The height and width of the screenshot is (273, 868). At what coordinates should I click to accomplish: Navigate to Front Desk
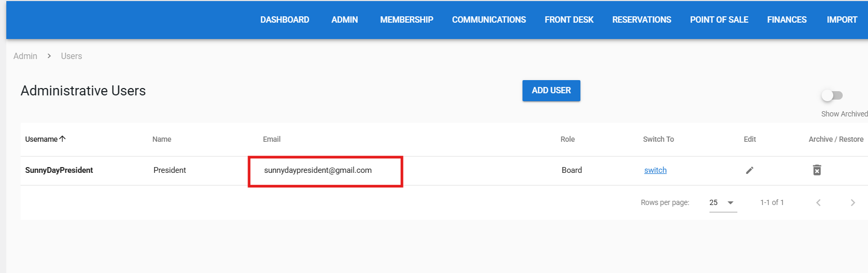click(x=569, y=20)
